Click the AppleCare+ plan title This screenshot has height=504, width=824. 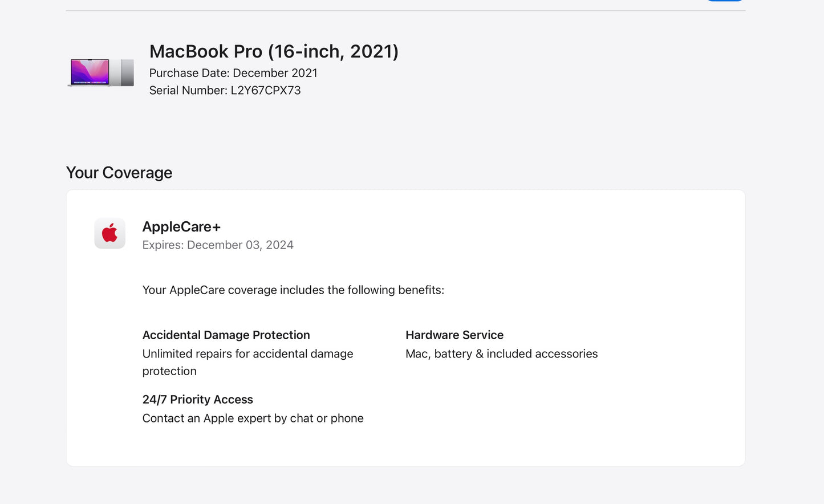[181, 227]
